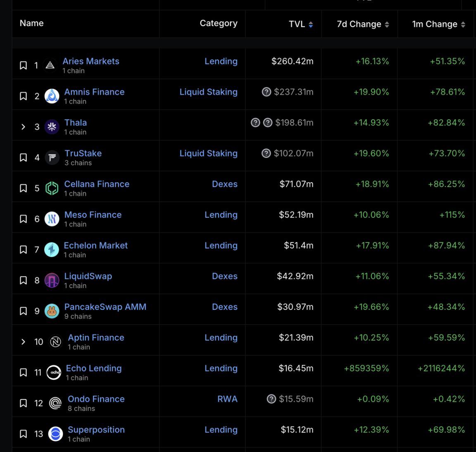Click the help icon beside TruStake TVL

tap(266, 153)
